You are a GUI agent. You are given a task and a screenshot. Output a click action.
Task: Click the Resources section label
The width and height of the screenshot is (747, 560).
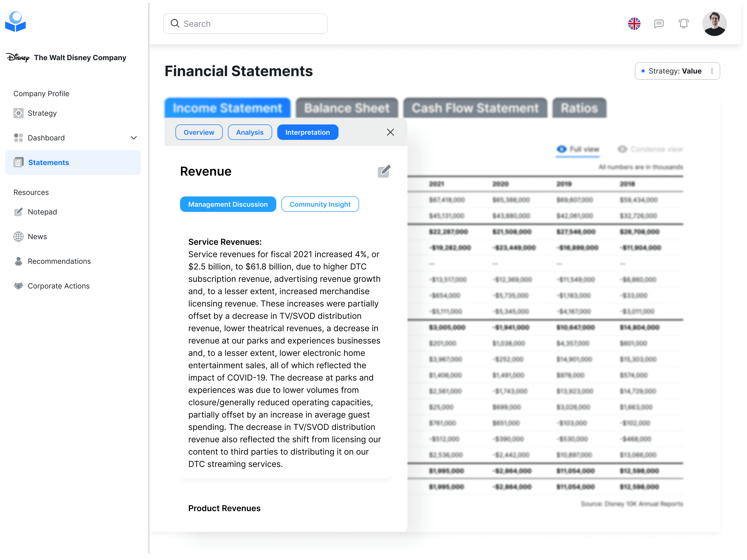pyautogui.click(x=31, y=192)
